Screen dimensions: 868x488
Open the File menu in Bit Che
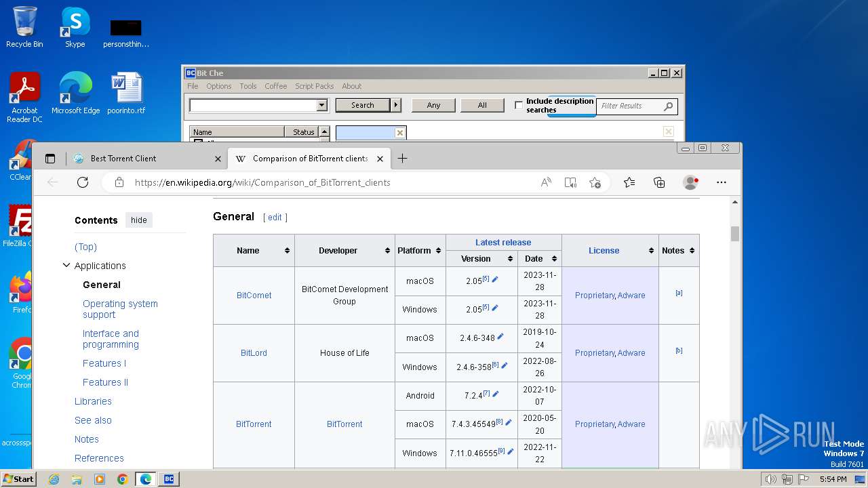193,86
